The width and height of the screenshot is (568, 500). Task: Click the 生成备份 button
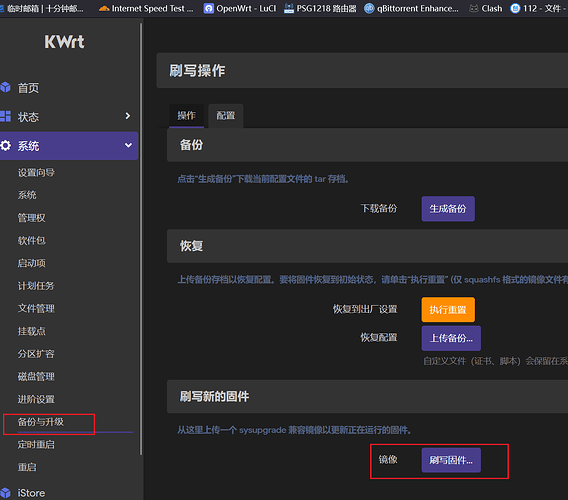pos(448,209)
